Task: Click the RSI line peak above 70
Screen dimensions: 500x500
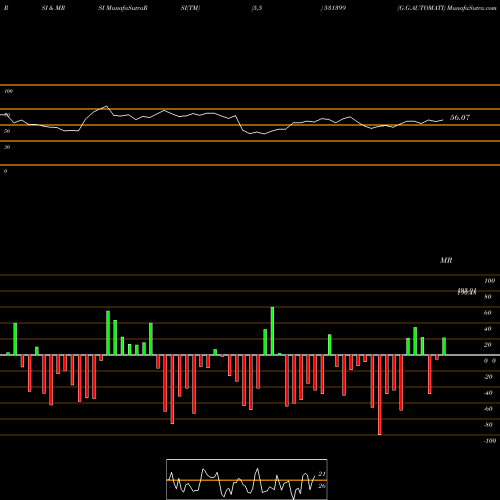Action: (x=106, y=106)
